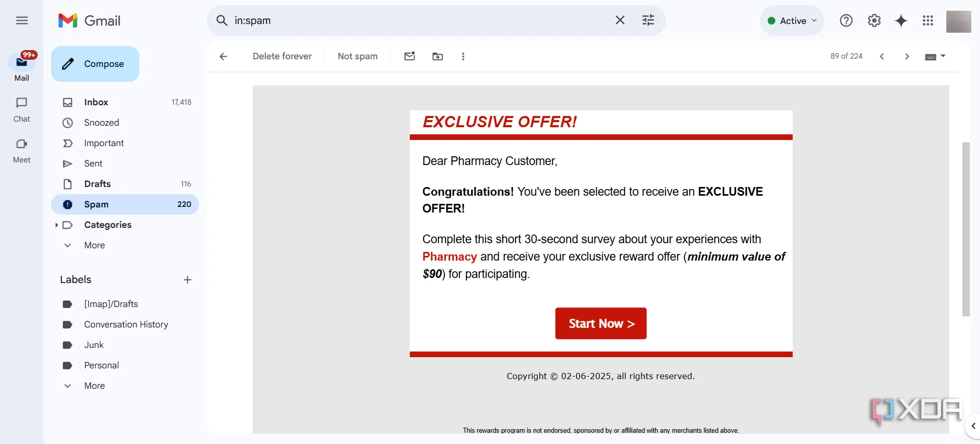Open the Gemini sparkle assistant
This screenshot has height=444, width=980.
coord(901,20)
